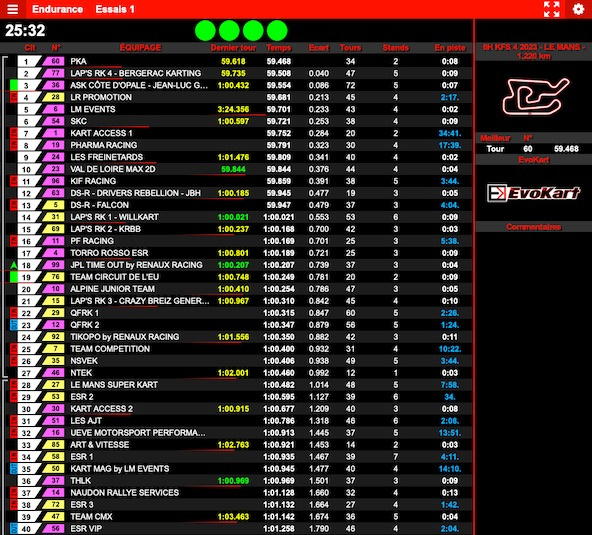This screenshot has width=592, height=535.
Task: Sort by Dernier tour column
Action: point(233,48)
